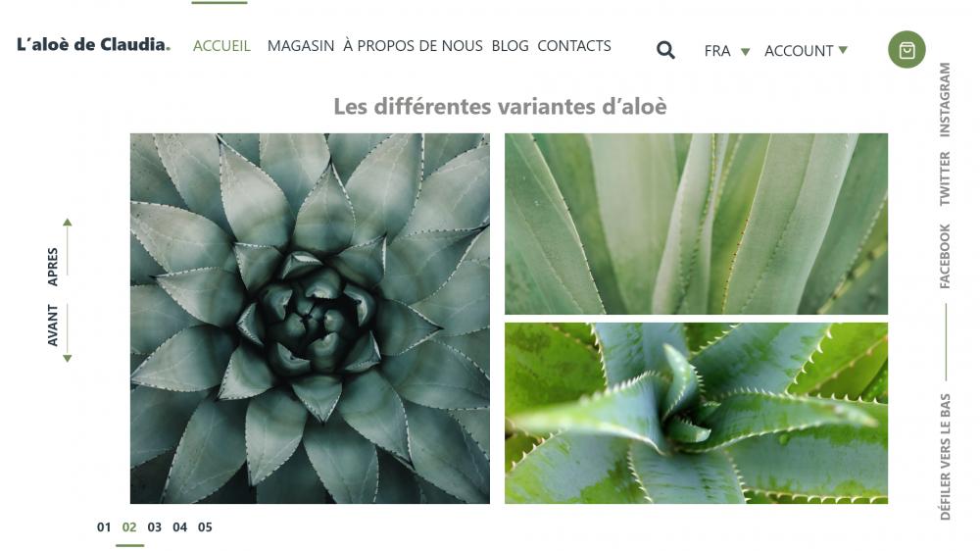Open the ACCOUNT menu label
This screenshot has height=551, width=980.
[x=799, y=51]
